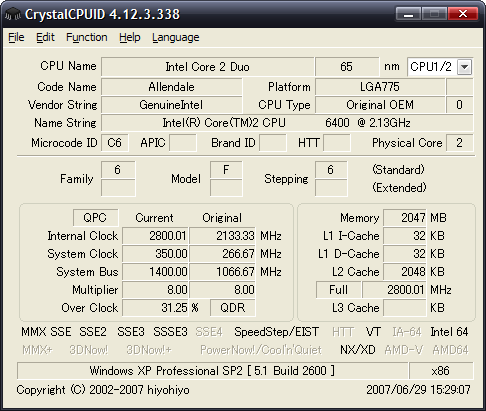Click the process size value 65

[x=347, y=67]
